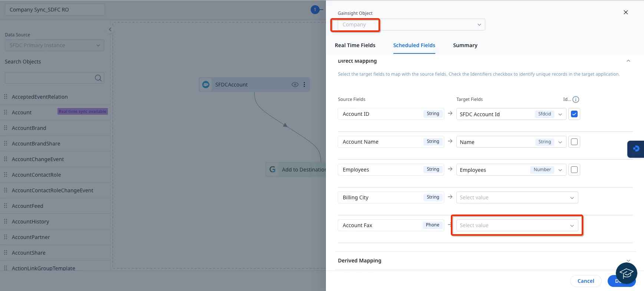The height and width of the screenshot is (291, 644).
Task: Open SFDC Account Id target field dropdown
Action: click(x=511, y=114)
